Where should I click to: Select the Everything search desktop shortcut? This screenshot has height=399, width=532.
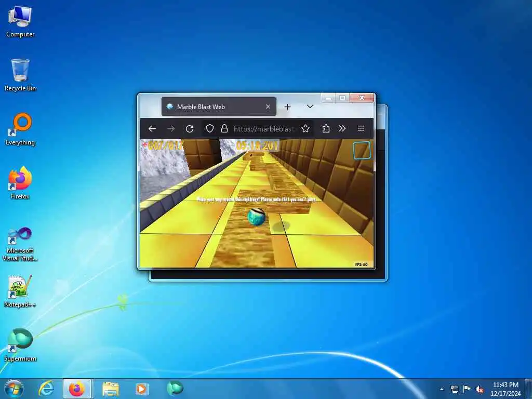(x=20, y=129)
